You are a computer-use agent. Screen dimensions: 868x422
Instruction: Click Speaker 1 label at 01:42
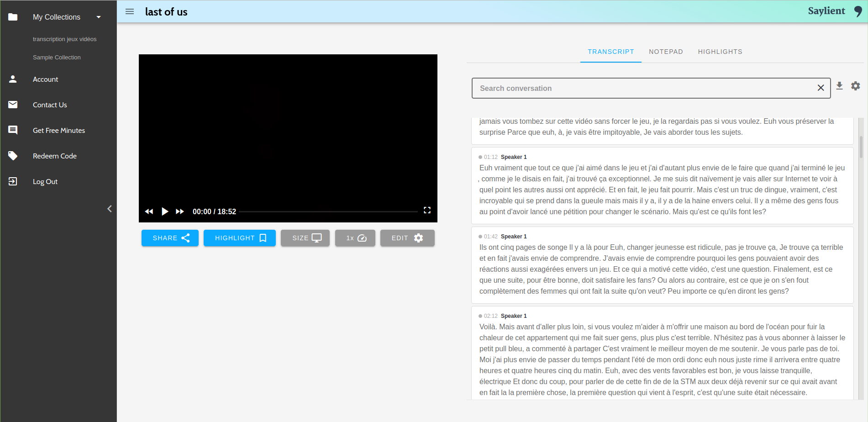[x=514, y=237]
